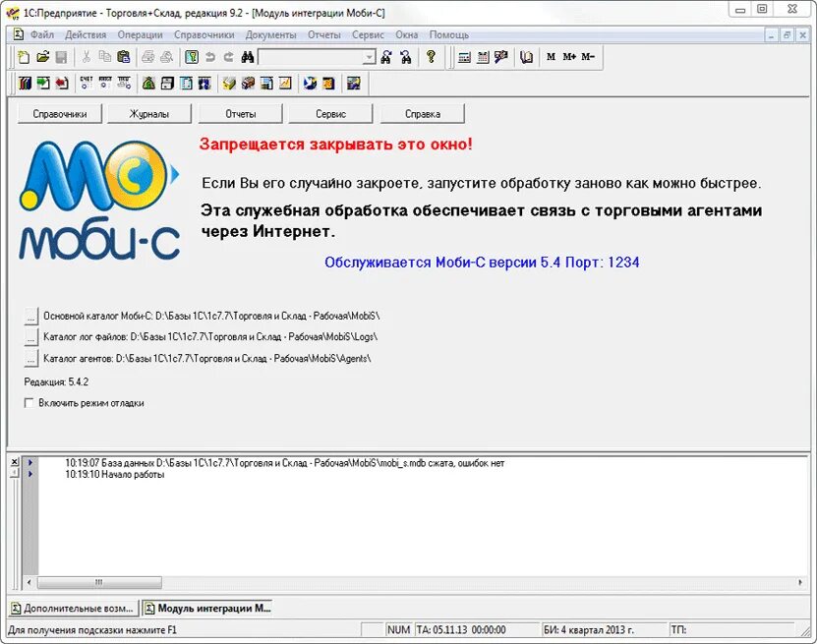Open the Помощь menu
This screenshot has width=817, height=644.
(448, 35)
